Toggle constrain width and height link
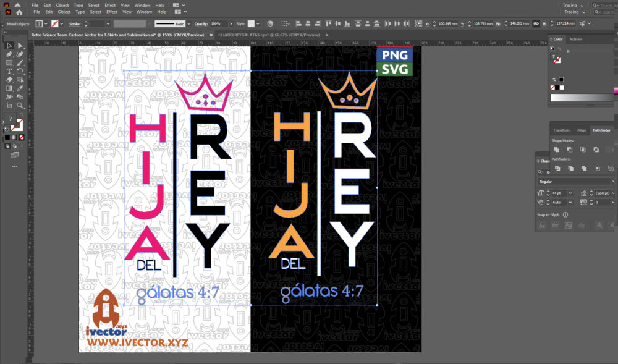Viewport: 618px width, 364px height. tap(536, 23)
